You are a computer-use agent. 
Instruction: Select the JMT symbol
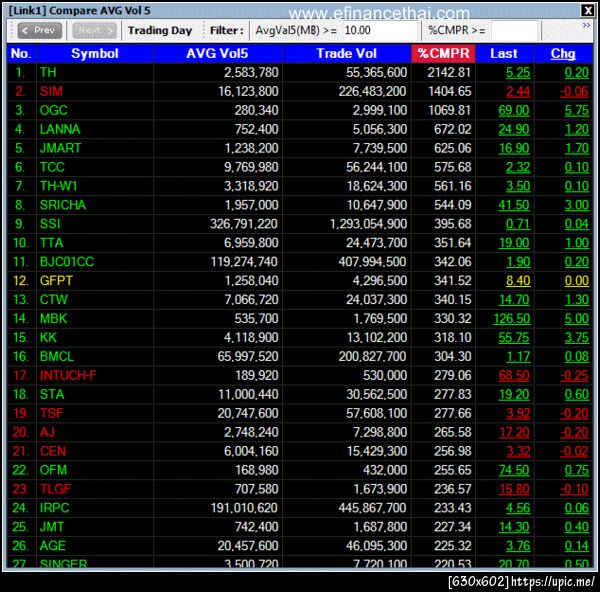[x=52, y=527]
